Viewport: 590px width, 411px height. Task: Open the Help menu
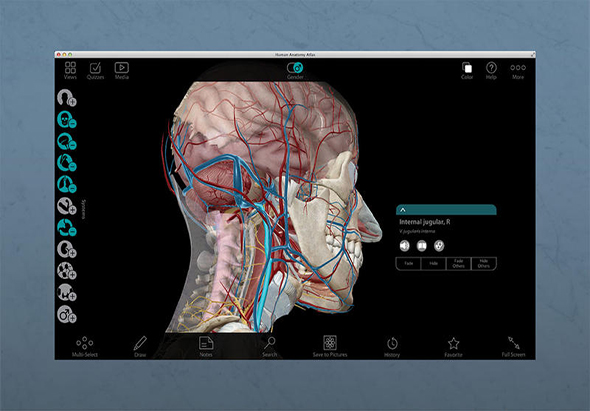point(491,70)
